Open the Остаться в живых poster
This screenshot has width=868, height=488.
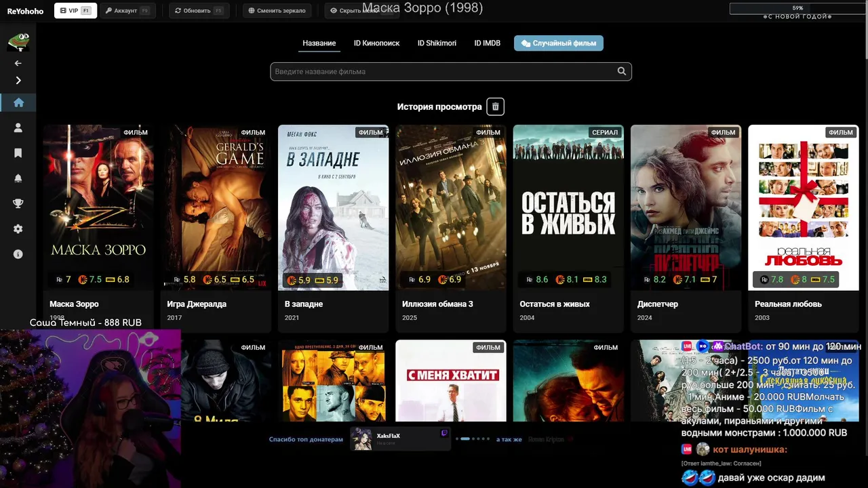pos(568,207)
